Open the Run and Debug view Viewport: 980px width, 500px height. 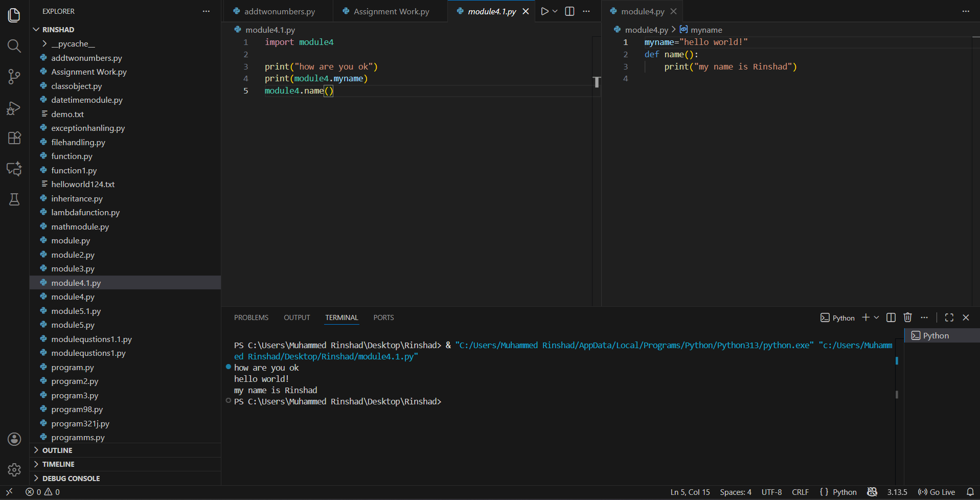14,108
